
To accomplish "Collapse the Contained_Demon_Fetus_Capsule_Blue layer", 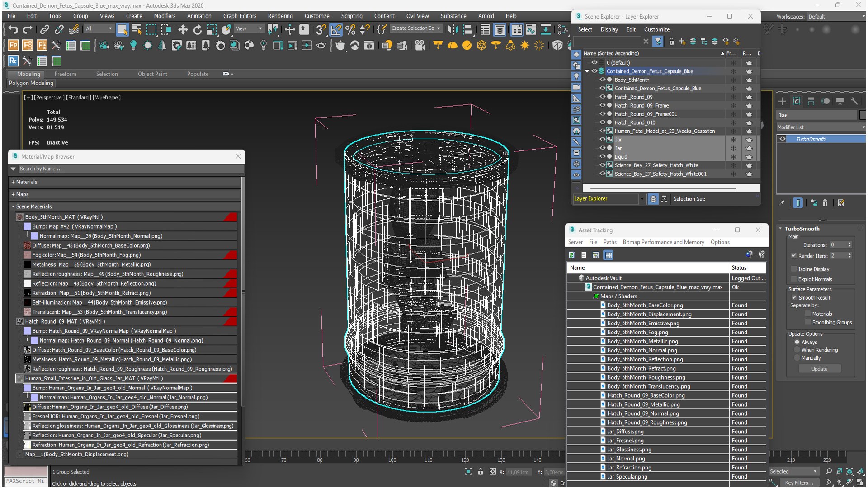I will pyautogui.click(x=587, y=71).
